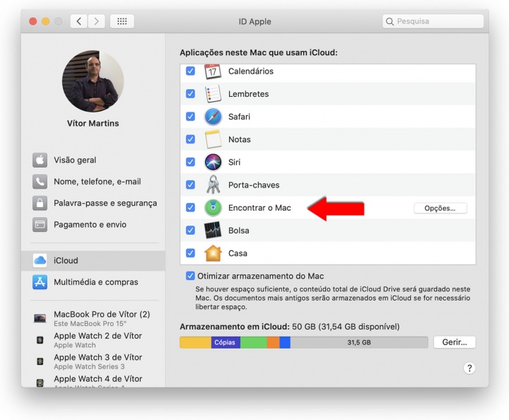
Task: Click the Encontrar o Mac radar icon
Action: (x=213, y=207)
